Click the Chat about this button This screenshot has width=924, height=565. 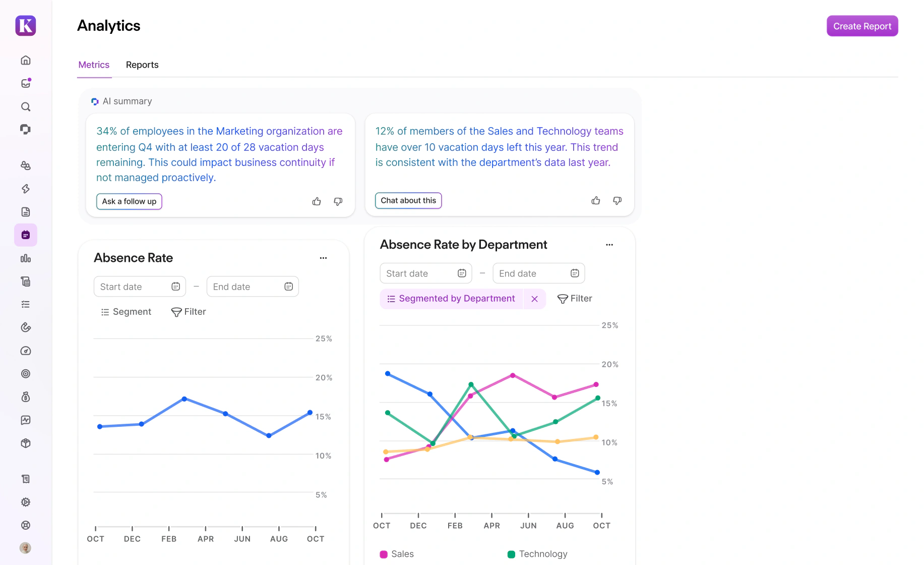(408, 200)
